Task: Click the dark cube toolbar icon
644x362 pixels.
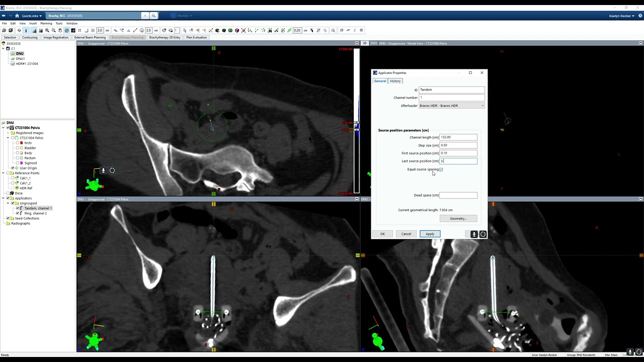Action: click(224, 30)
